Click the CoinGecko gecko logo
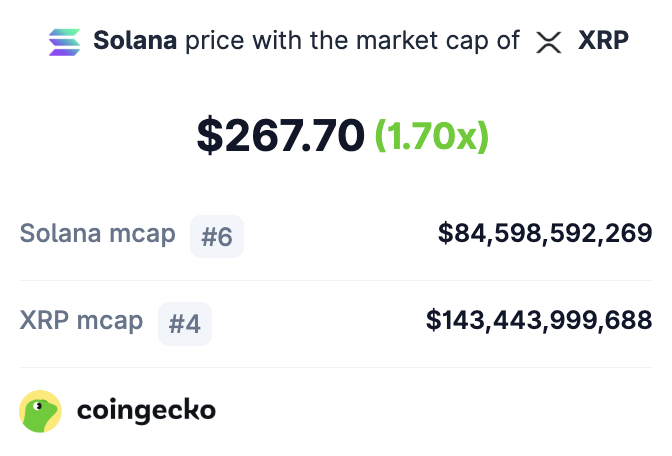Viewport: 672px width, 456px height. 40,411
